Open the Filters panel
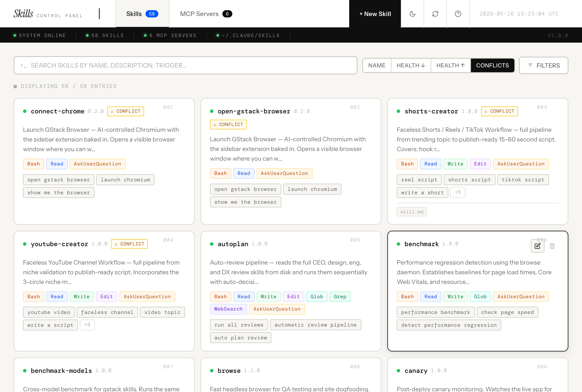 click(x=543, y=65)
